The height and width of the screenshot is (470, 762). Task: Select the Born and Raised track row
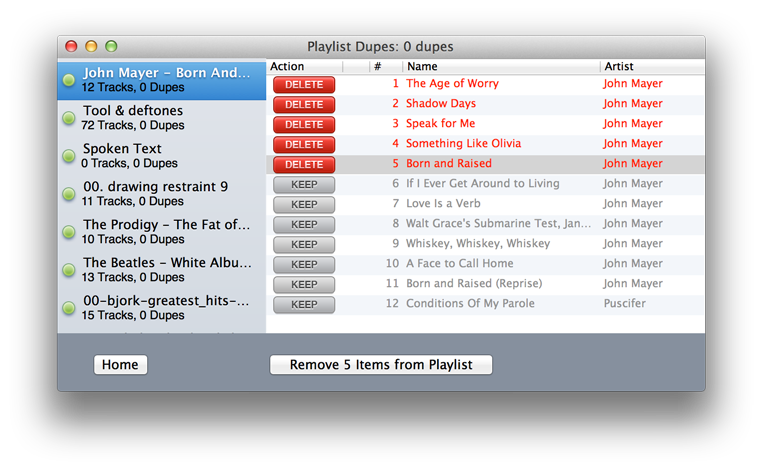(x=500, y=164)
